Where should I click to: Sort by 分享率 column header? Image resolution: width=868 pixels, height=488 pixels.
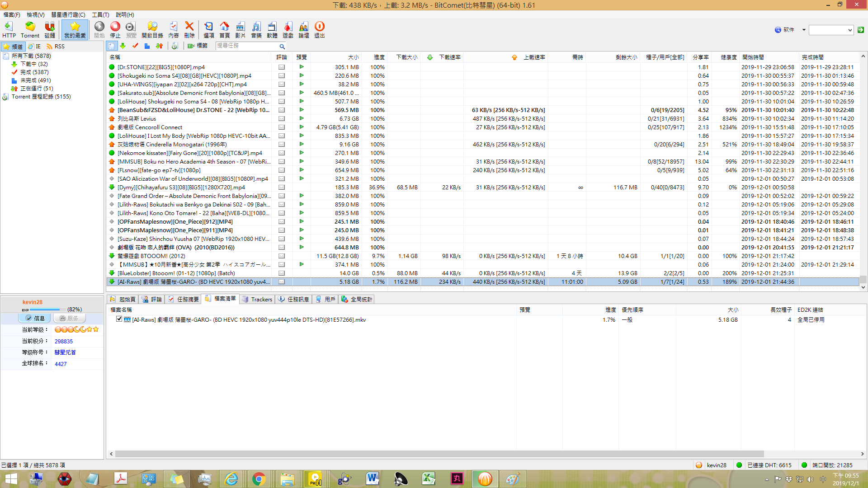tap(700, 57)
